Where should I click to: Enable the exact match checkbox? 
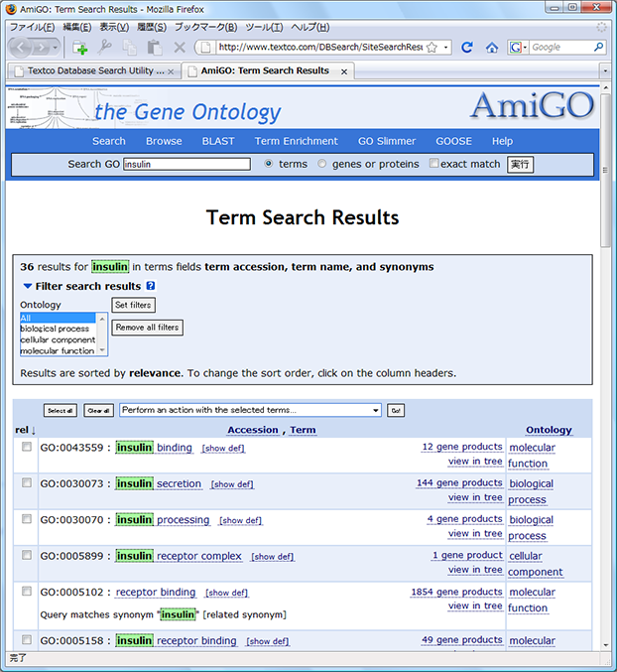[434, 163]
